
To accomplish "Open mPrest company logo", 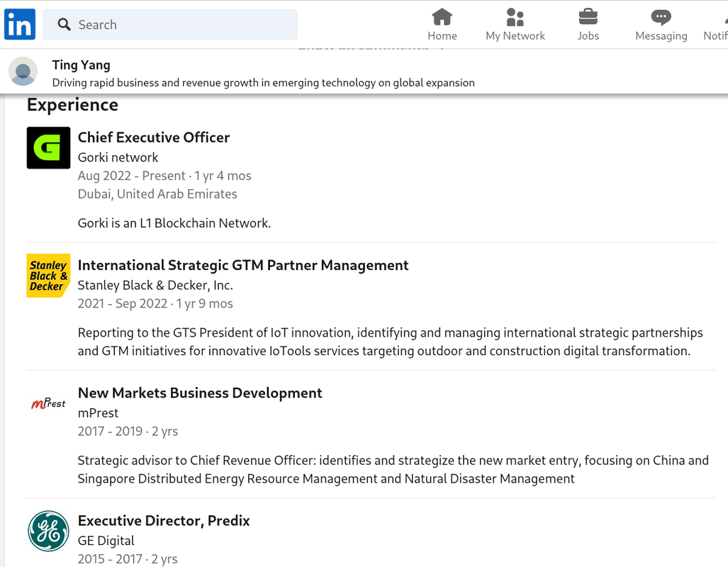I will (49, 403).
